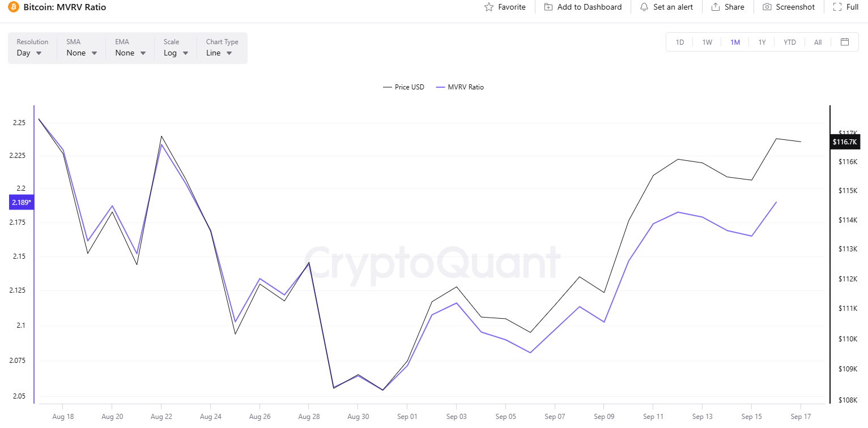Click the Screenshot camera icon
Screen dimensions: 868x428
[767, 7]
